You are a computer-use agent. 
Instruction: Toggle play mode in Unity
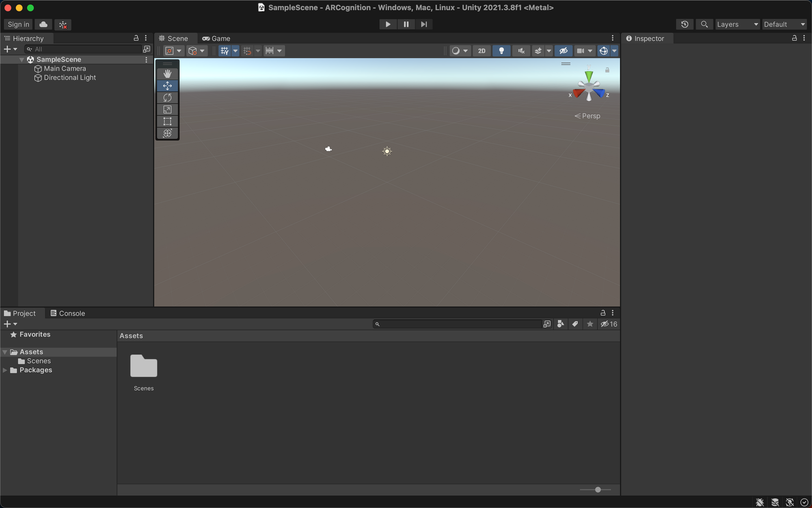(388, 24)
